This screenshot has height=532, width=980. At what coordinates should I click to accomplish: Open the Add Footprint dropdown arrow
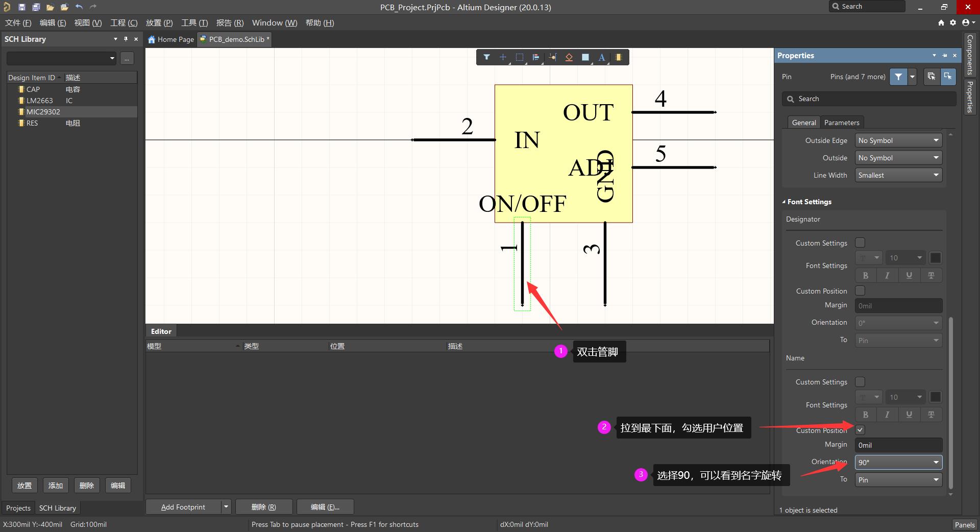click(226, 507)
